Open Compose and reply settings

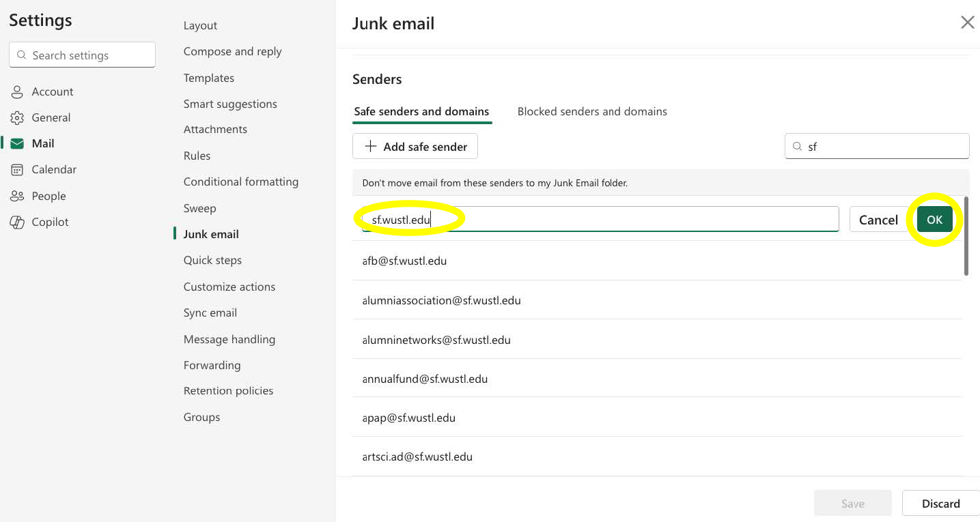click(232, 51)
